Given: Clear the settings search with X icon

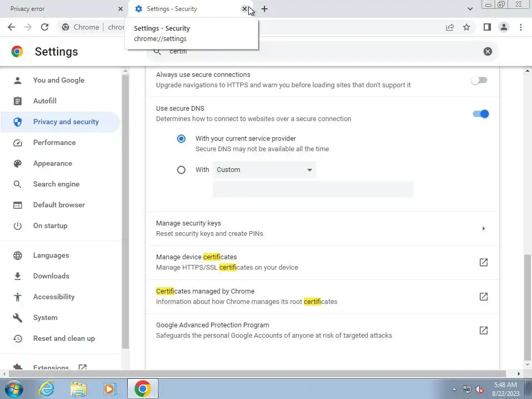Looking at the screenshot, I should tap(487, 51).
